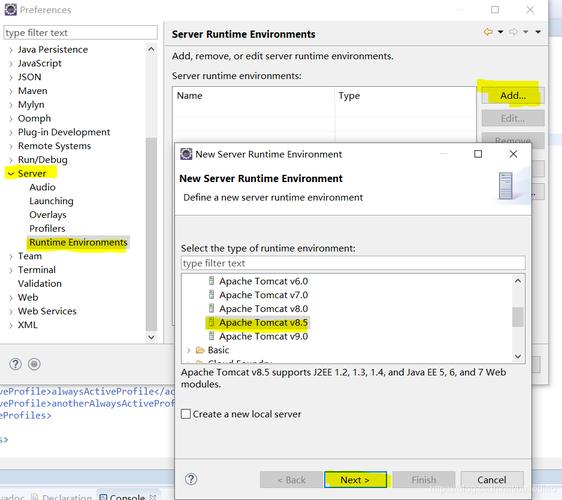Screen dimensions: 562x500
Task: Expand the Maven preferences node
Action: [x=11, y=91]
